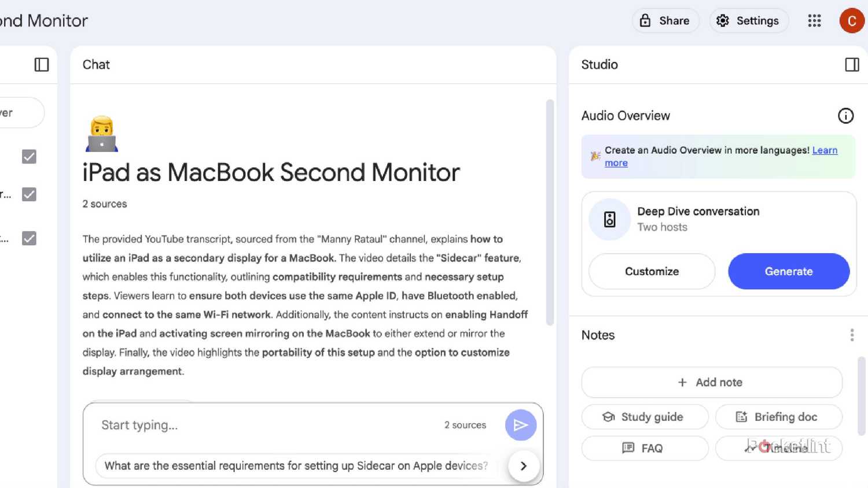Click inside the Start typing input field
Screen dimensions: 868x488
click(231, 425)
